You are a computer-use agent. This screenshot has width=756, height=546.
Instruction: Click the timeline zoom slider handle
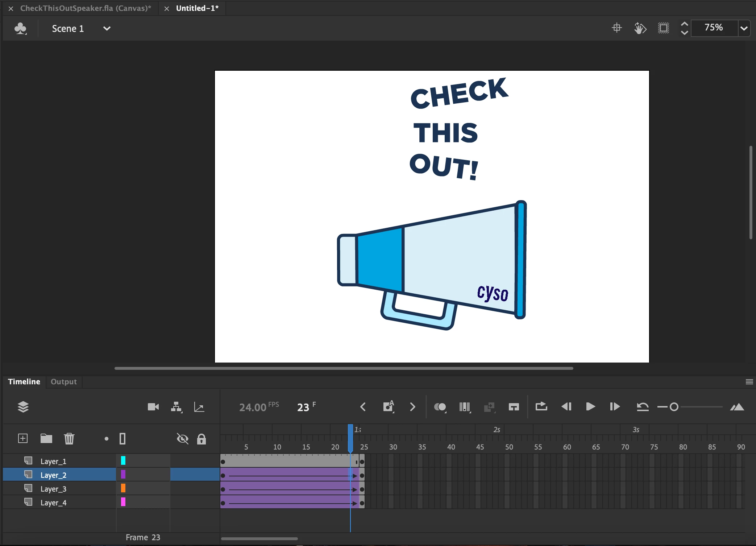[x=674, y=407]
